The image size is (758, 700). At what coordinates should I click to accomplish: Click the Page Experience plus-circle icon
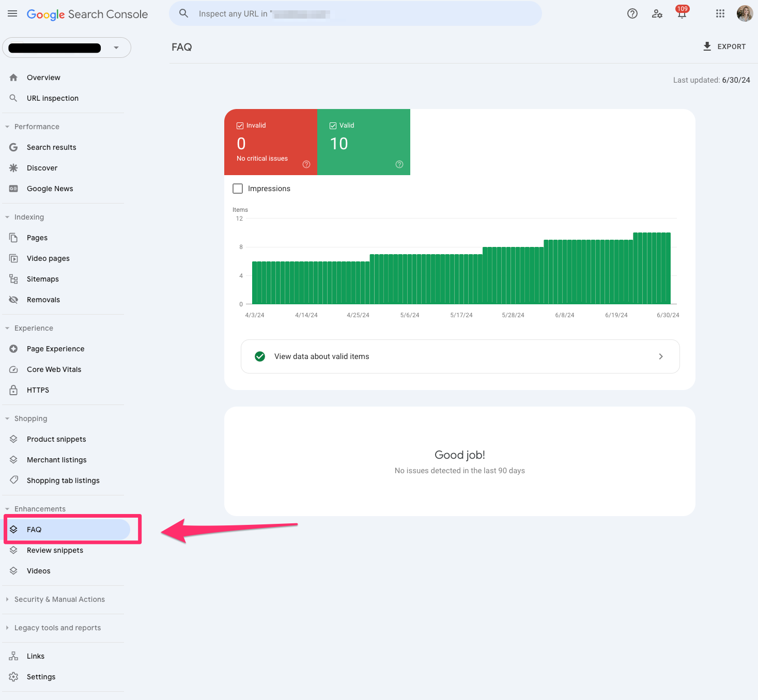[x=13, y=349]
